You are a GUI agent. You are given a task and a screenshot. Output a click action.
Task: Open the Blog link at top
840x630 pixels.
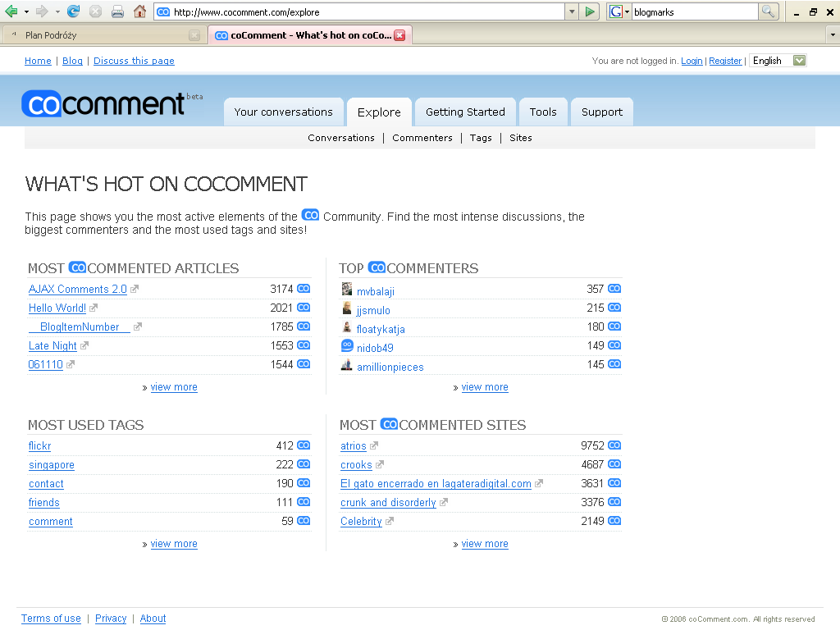(x=72, y=61)
